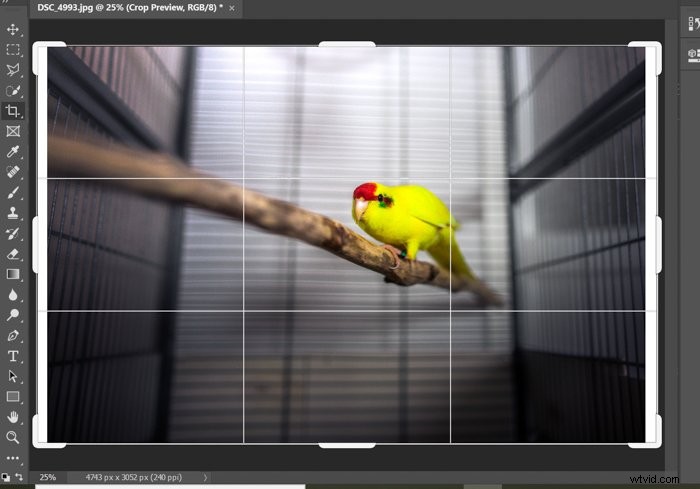
Task: Click the 25% zoom level field
Action: (x=48, y=477)
